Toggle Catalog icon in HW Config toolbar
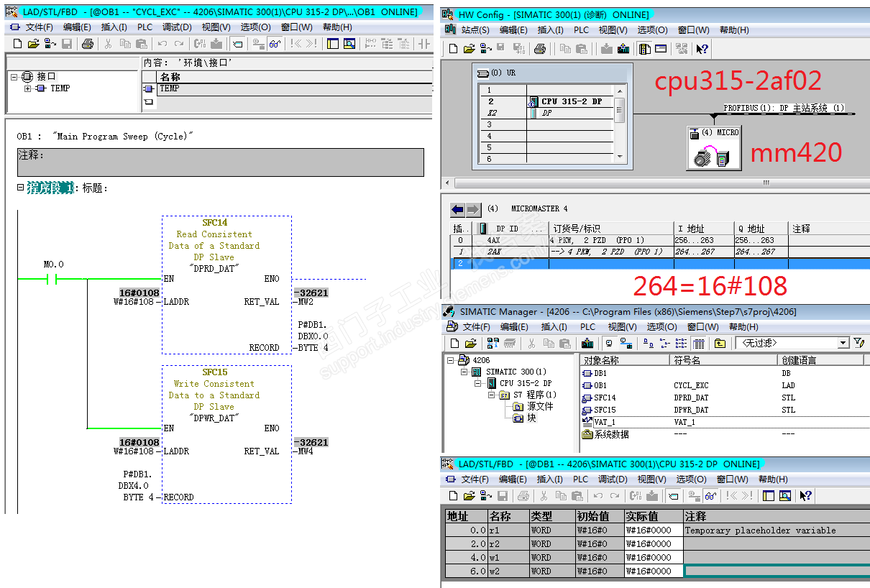 click(x=644, y=49)
